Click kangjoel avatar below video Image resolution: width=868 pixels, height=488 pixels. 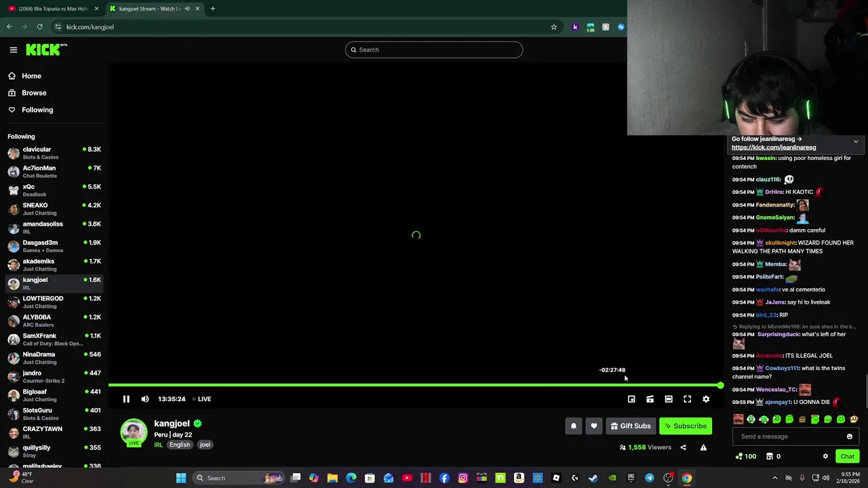[x=134, y=433]
